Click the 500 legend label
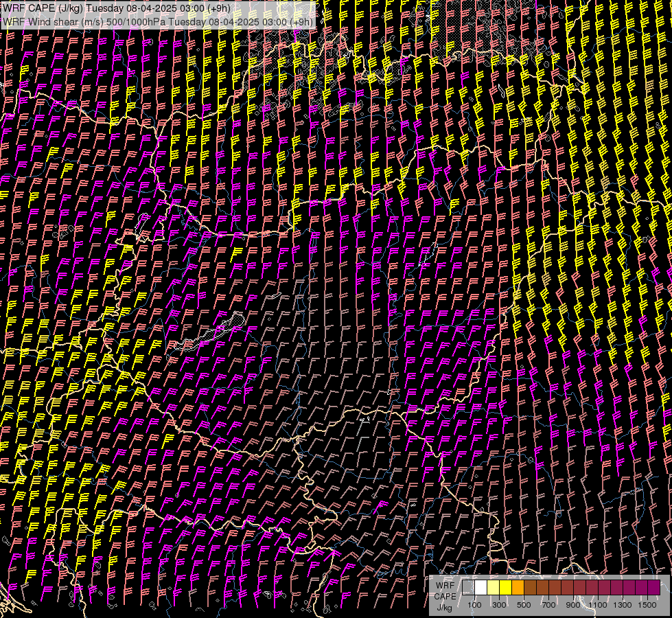 (524, 605)
